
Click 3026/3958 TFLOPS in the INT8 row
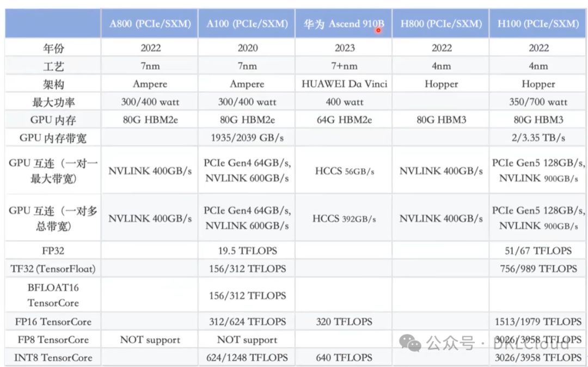tap(538, 358)
